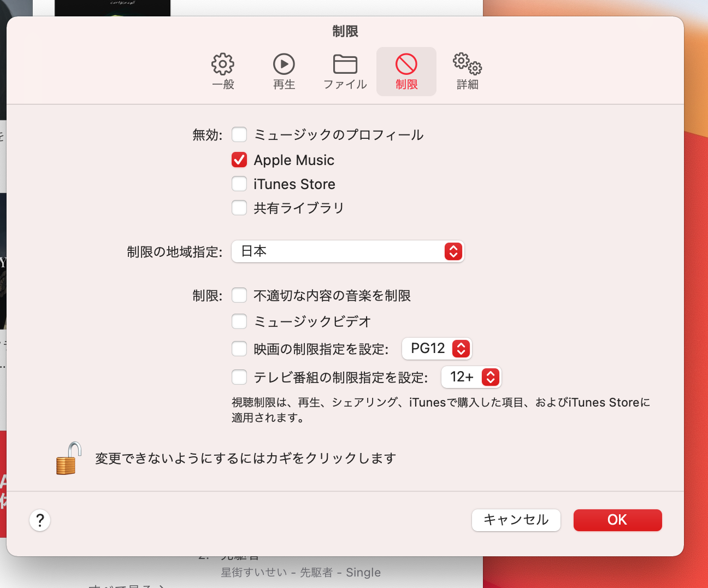Open help with the question mark button

[40, 520]
